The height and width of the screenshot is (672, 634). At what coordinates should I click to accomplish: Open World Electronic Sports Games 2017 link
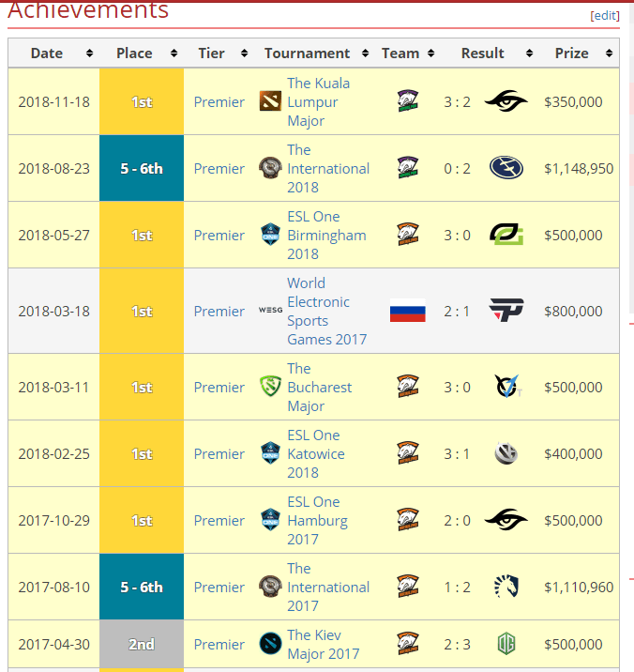click(327, 312)
